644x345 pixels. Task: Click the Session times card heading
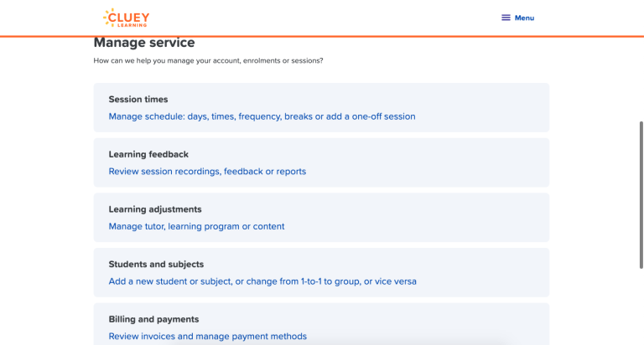point(138,100)
